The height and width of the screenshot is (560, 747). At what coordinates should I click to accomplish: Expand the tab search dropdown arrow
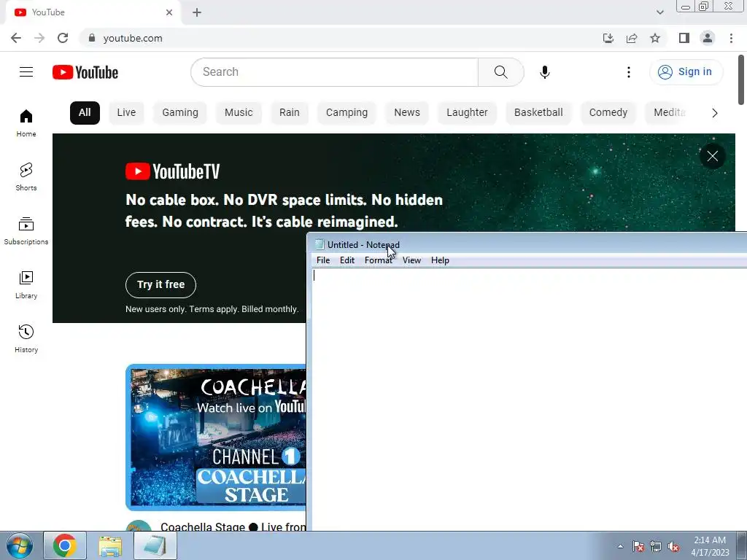click(x=659, y=12)
